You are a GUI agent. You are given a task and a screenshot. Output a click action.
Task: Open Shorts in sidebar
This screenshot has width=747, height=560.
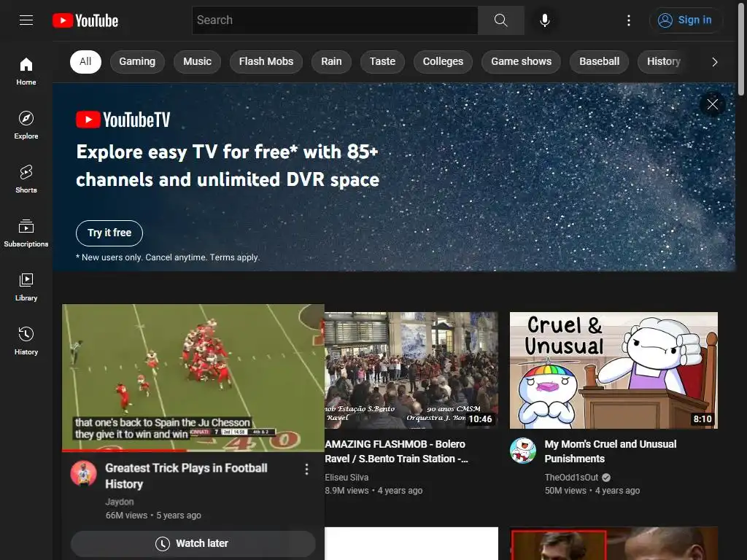click(26, 179)
